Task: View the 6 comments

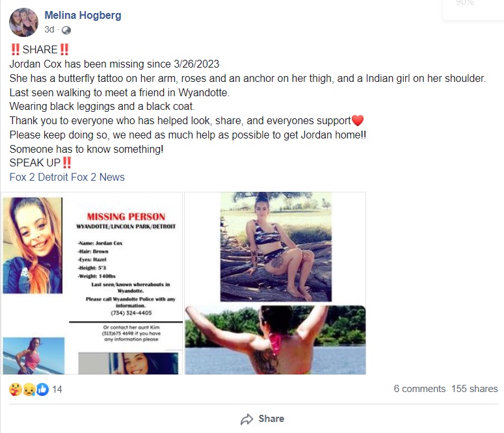Action: click(419, 389)
